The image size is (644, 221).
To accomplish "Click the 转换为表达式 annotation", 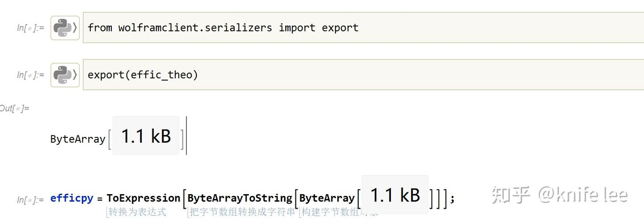I will point(137,212).
